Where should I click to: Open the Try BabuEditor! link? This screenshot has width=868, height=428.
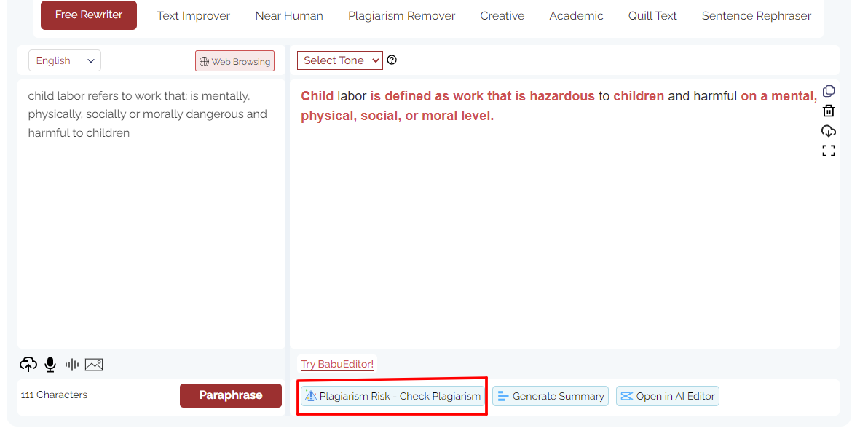tap(337, 365)
